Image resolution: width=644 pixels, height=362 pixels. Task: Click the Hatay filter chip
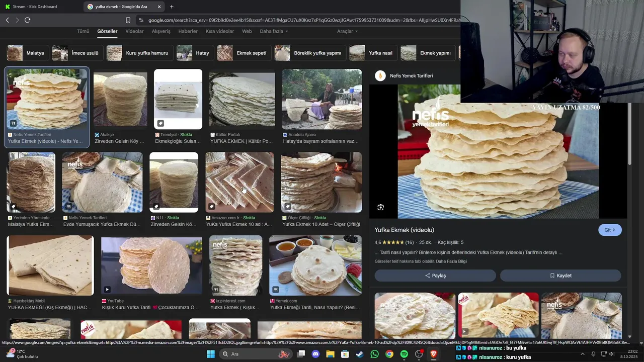(195, 53)
